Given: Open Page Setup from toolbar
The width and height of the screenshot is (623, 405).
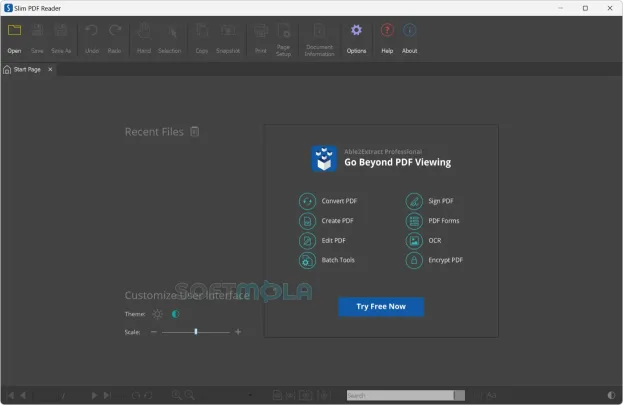Looking at the screenshot, I should pos(284,31).
